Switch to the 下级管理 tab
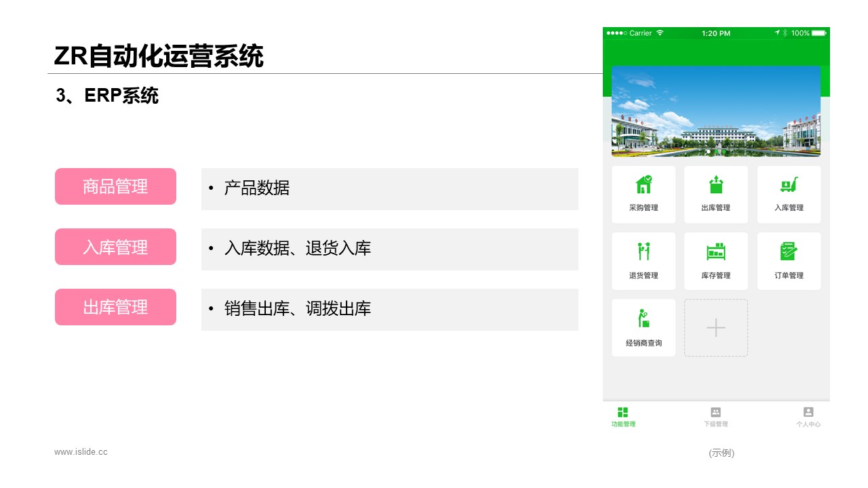Image resolution: width=868 pixels, height=488 pixels. point(715,416)
